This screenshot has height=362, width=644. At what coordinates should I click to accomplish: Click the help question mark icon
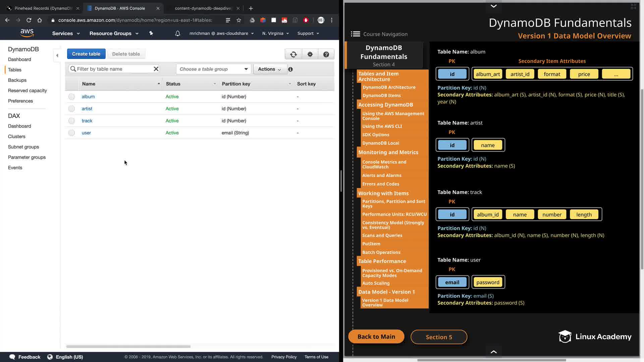(x=326, y=54)
